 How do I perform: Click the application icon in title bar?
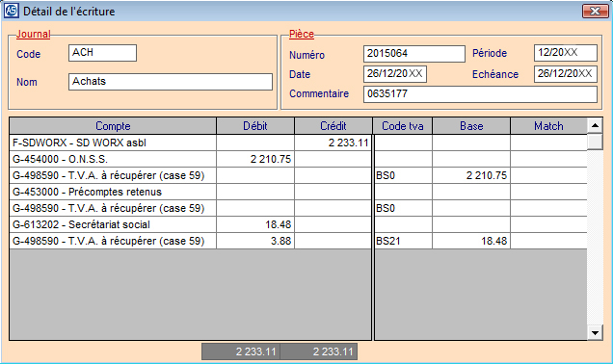11,11
